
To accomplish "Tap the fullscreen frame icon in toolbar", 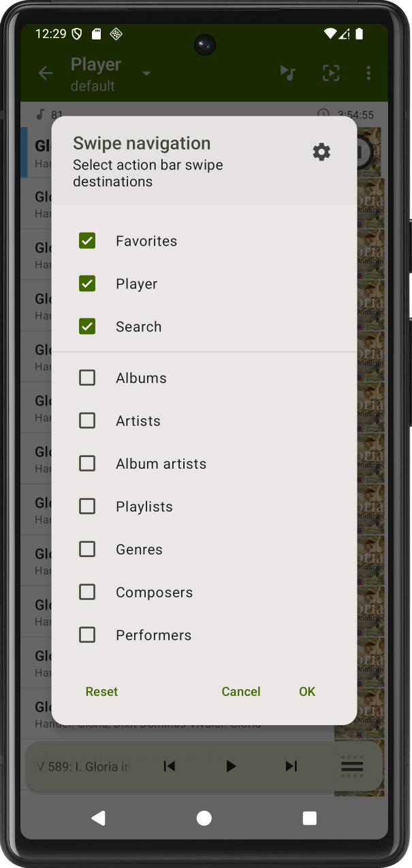I will 331,73.
